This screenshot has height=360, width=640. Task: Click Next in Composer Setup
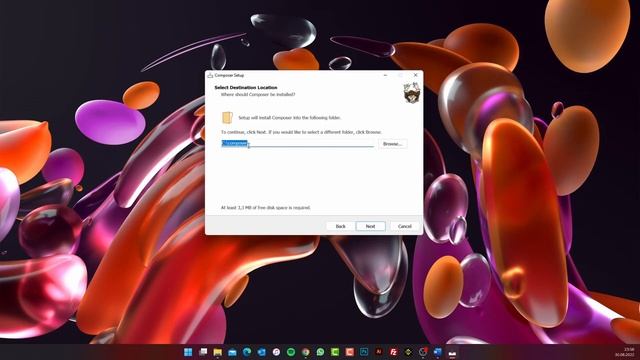370,226
